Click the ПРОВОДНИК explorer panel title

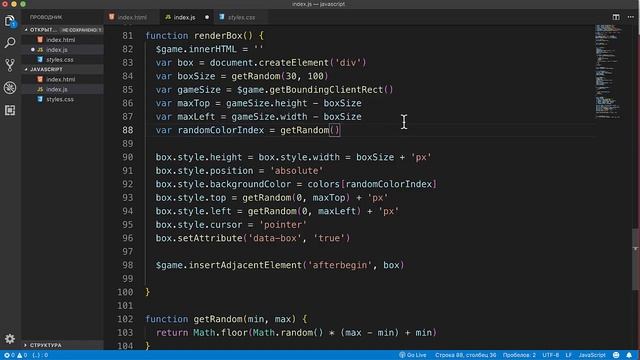point(46,17)
